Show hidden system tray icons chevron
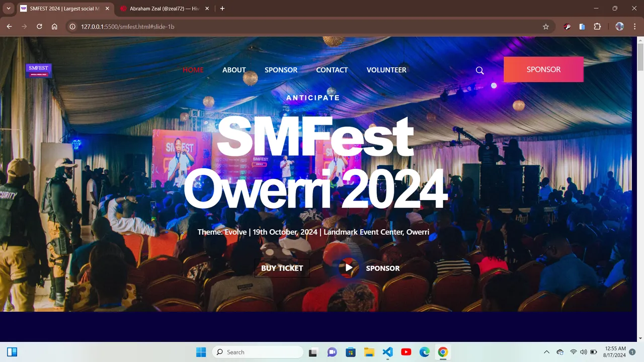The width and height of the screenshot is (644, 362). 547,352
